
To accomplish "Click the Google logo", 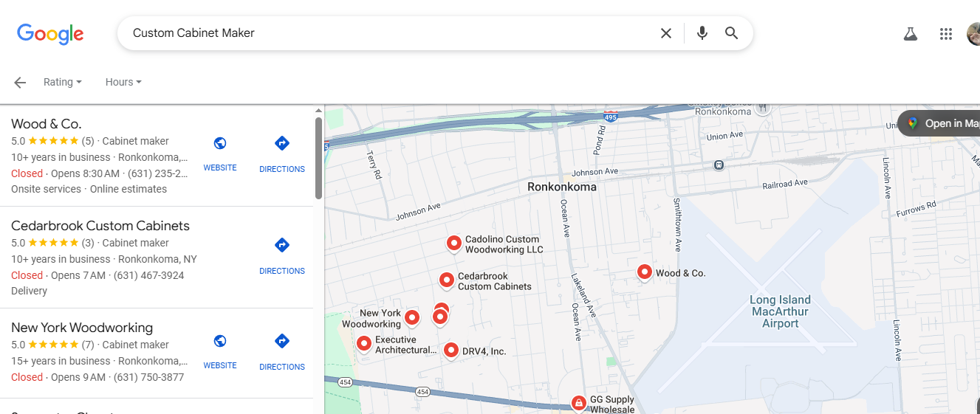I will pos(50,34).
